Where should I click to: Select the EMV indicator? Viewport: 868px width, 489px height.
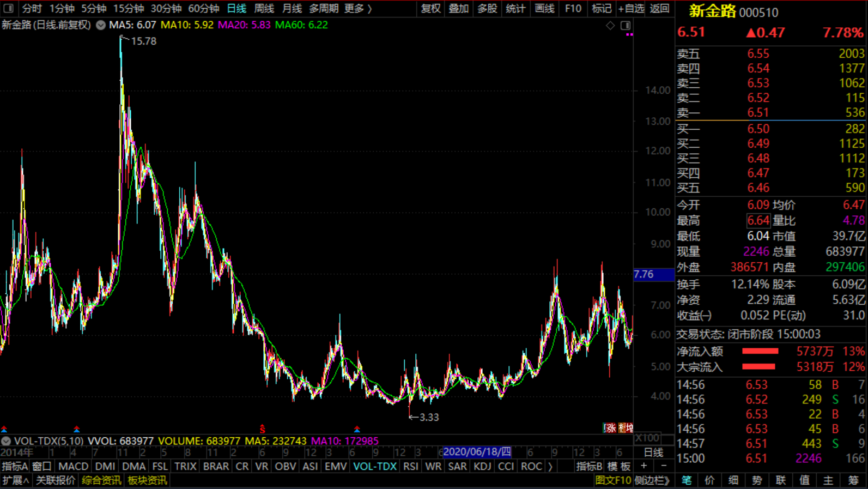[x=336, y=466]
